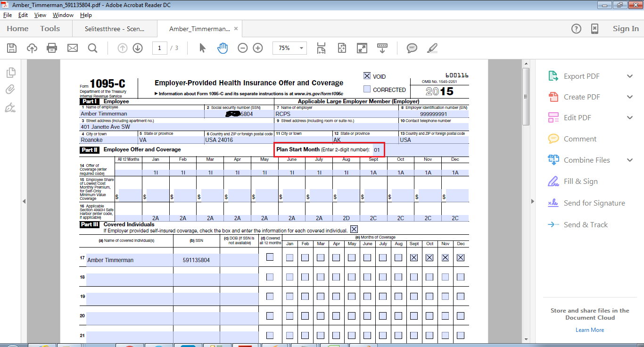Click the Zoom In plus icon
Image resolution: width=644 pixels, height=347 pixels.
[258, 48]
